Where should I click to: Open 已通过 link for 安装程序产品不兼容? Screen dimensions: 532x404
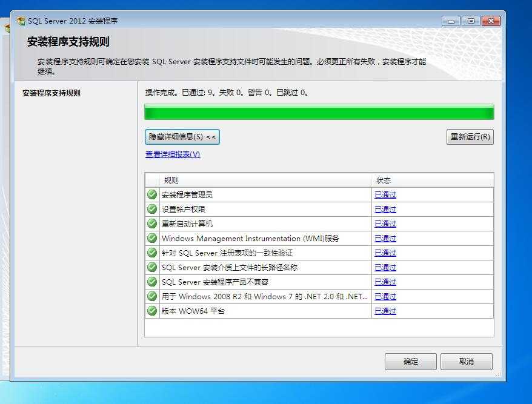(385, 282)
